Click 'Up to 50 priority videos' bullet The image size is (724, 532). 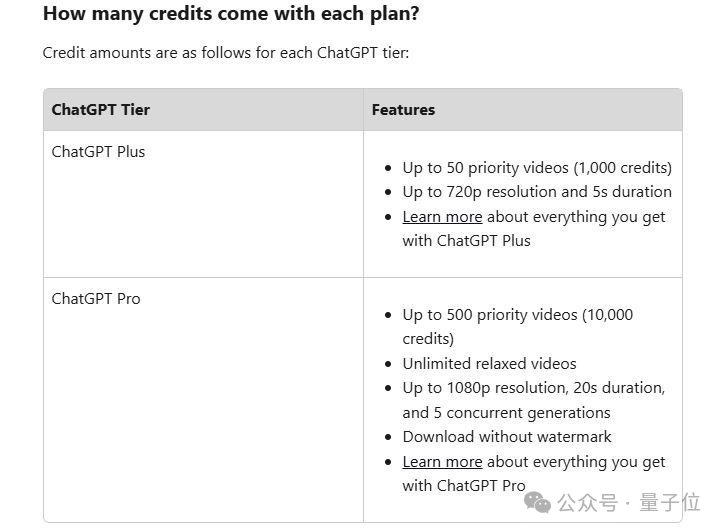(x=537, y=168)
